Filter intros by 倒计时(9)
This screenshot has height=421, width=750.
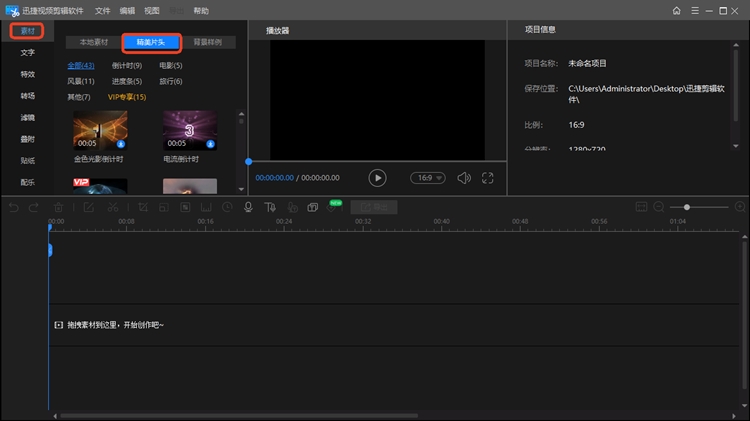(127, 66)
